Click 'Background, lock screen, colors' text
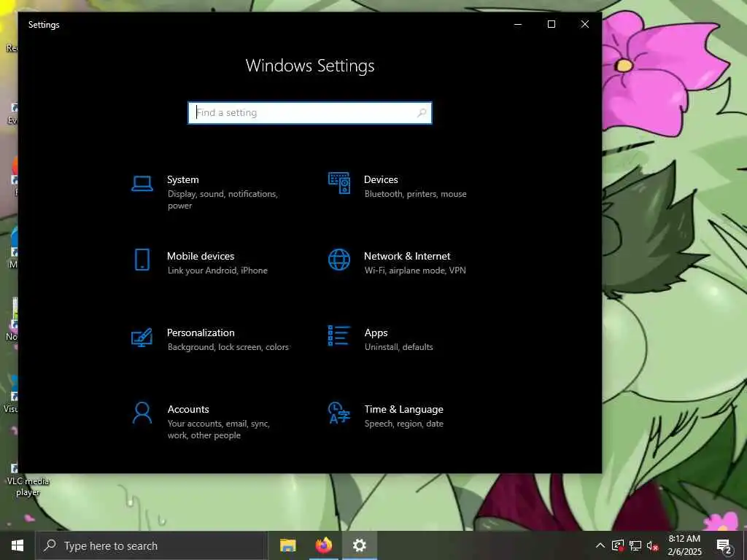 pos(228,347)
